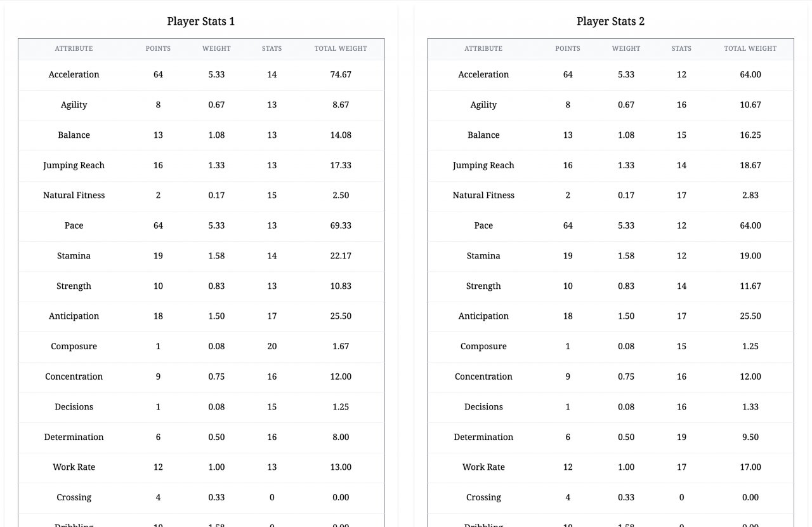Click Determination stats value 19 in Player Stats 2
812x527 pixels.
681,437
